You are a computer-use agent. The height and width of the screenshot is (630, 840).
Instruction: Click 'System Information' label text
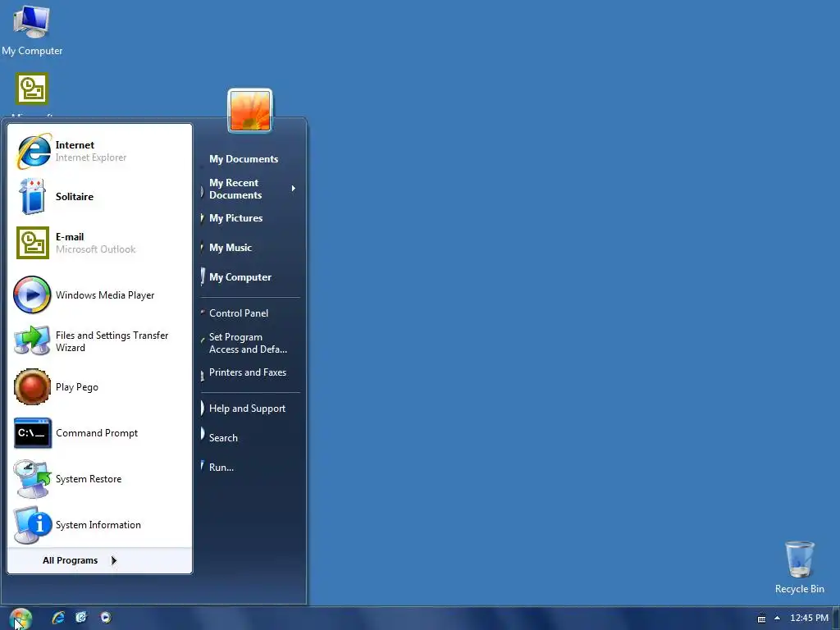pyautogui.click(x=98, y=525)
